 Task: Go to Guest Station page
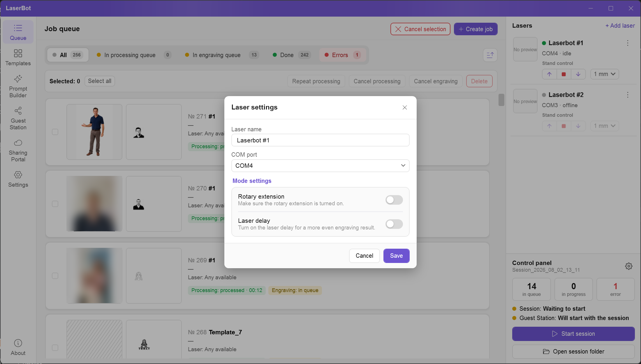(x=18, y=118)
